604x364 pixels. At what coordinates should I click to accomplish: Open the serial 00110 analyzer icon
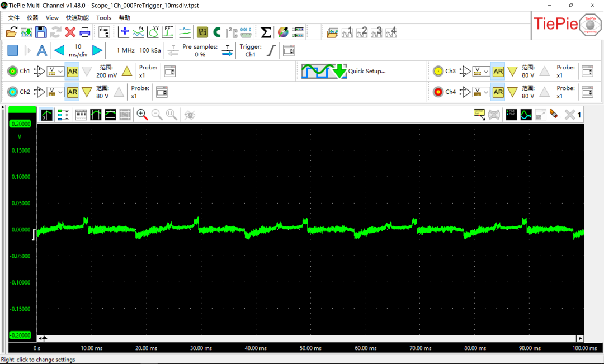pyautogui.click(x=246, y=32)
